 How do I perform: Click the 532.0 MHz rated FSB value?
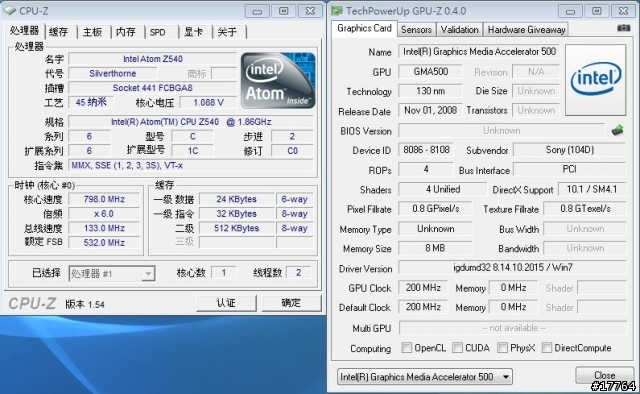tap(104, 243)
